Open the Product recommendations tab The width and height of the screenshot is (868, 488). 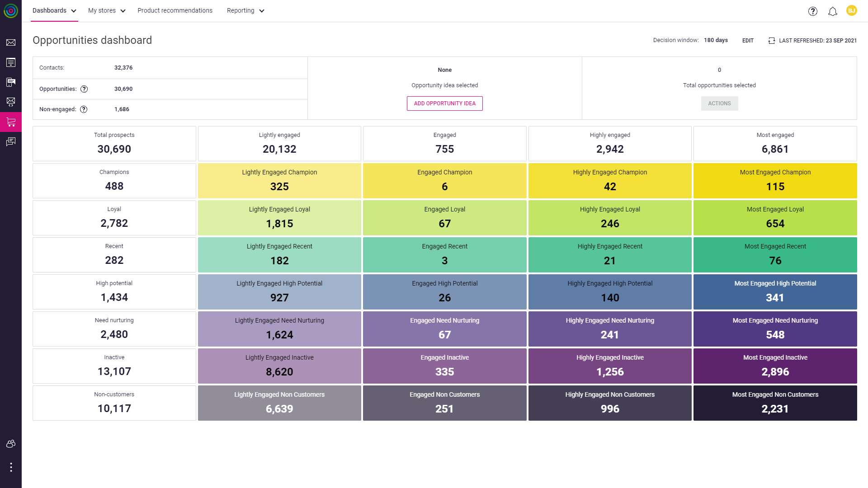pyautogui.click(x=175, y=10)
